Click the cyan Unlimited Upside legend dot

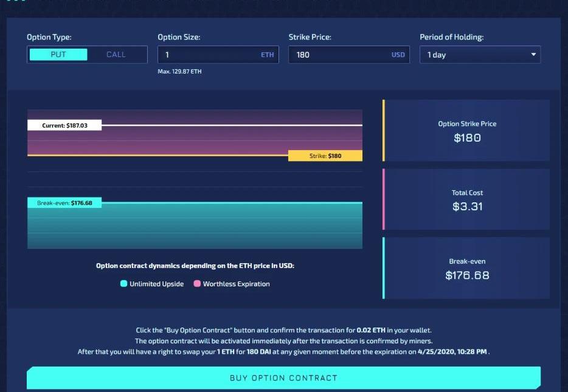point(124,284)
